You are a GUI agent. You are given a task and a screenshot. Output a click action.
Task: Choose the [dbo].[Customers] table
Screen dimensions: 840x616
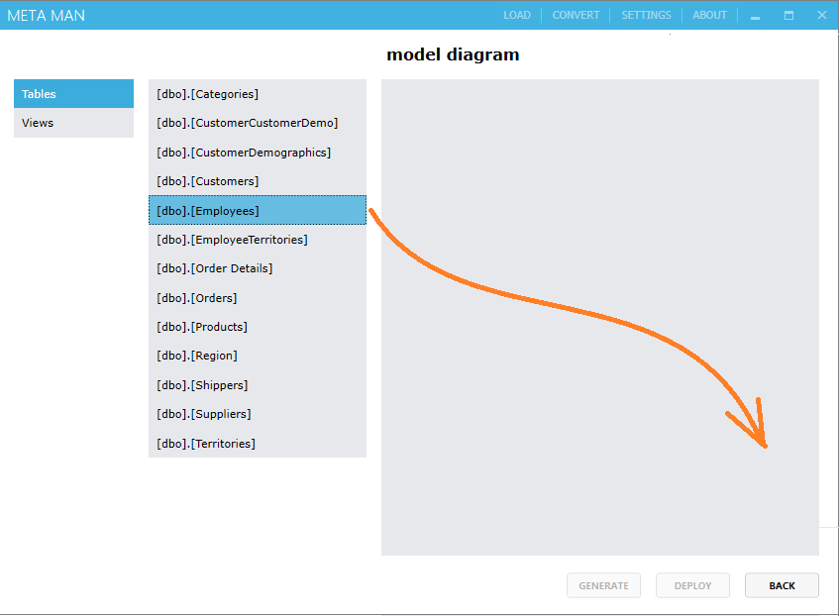[x=258, y=181]
